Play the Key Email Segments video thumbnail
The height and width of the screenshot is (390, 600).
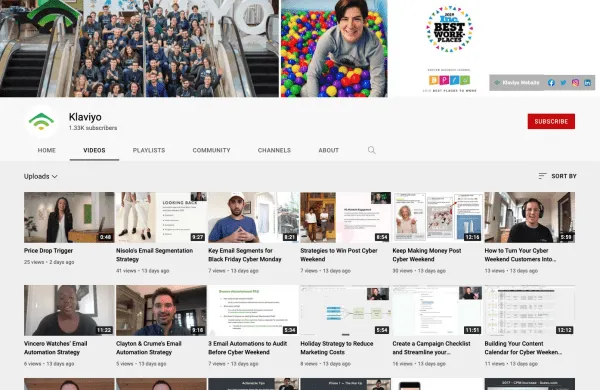[x=253, y=217]
